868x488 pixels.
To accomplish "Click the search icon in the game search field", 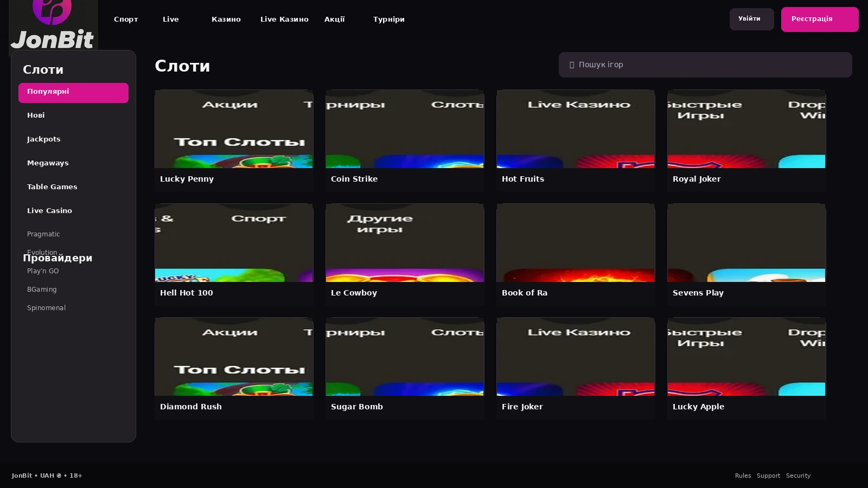I will [x=571, y=65].
